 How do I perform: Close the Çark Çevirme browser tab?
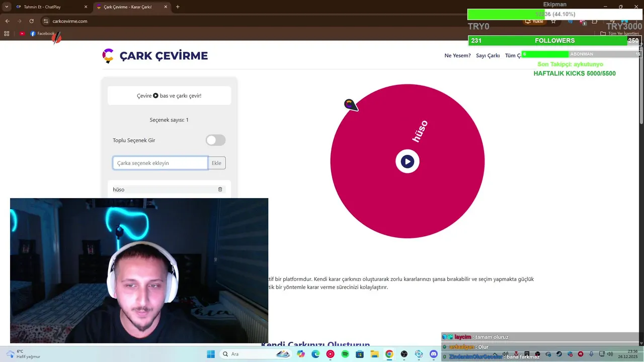[166, 7]
